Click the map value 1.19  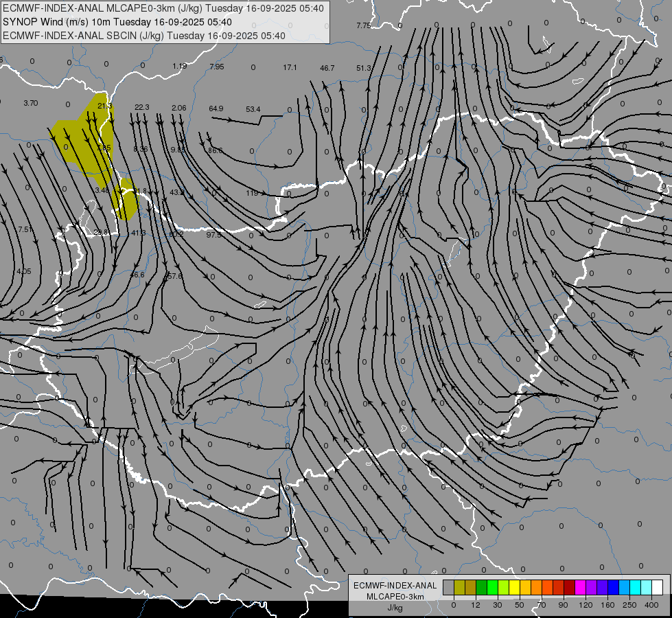(x=180, y=66)
